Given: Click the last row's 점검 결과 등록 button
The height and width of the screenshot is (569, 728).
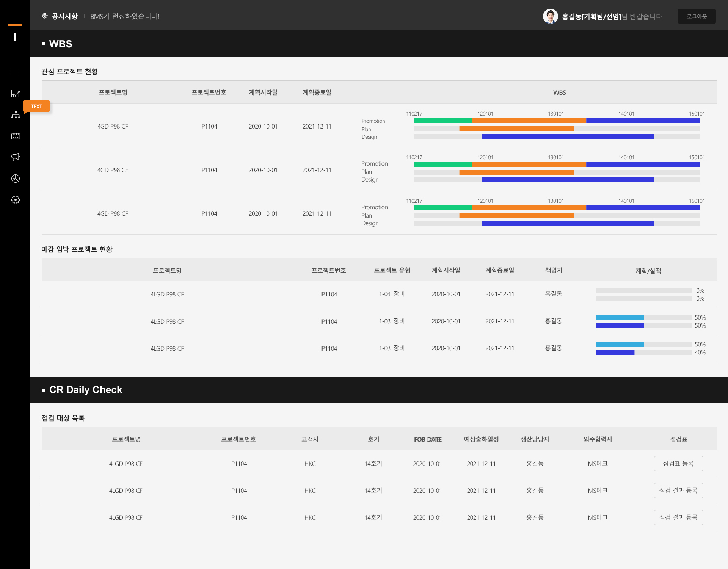Looking at the screenshot, I should tap(678, 517).
